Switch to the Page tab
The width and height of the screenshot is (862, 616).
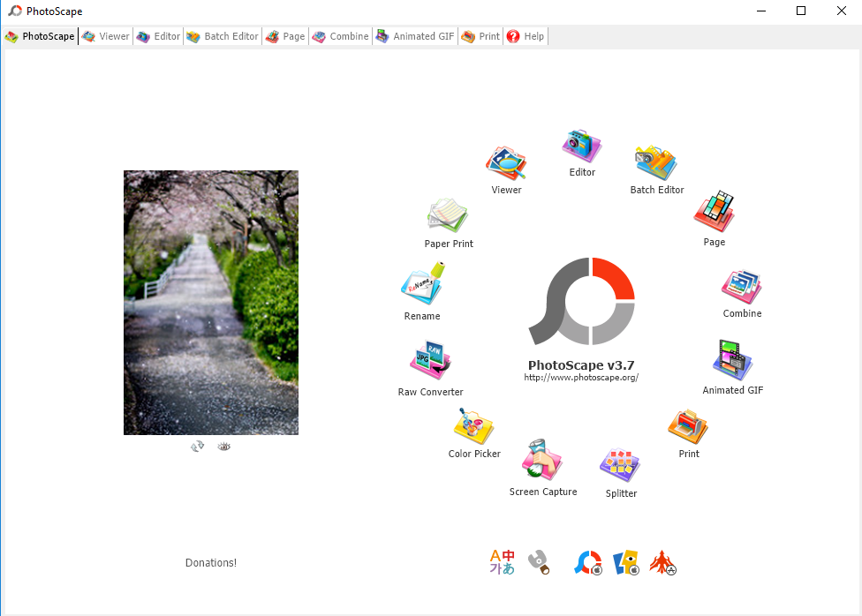tap(285, 36)
